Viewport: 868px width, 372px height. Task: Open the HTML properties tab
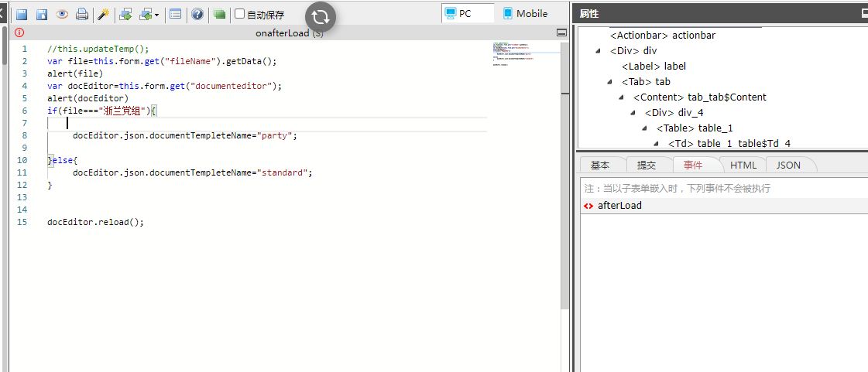(x=743, y=165)
